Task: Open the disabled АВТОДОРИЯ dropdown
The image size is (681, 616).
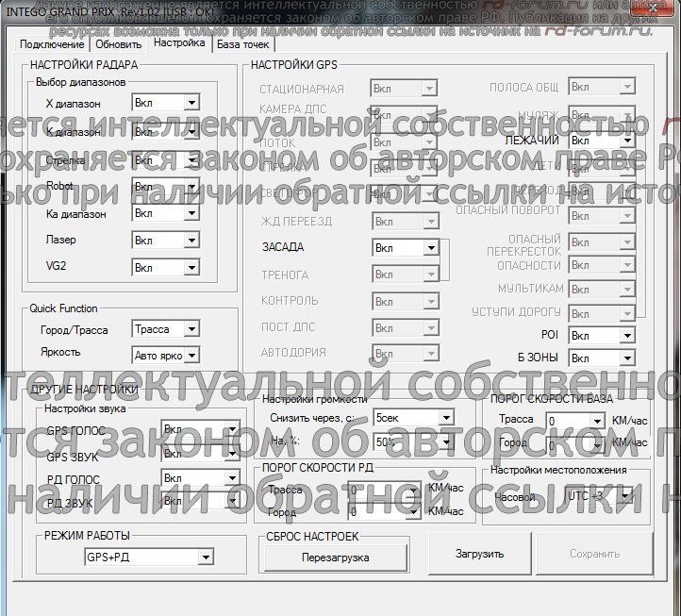Action: click(x=406, y=354)
